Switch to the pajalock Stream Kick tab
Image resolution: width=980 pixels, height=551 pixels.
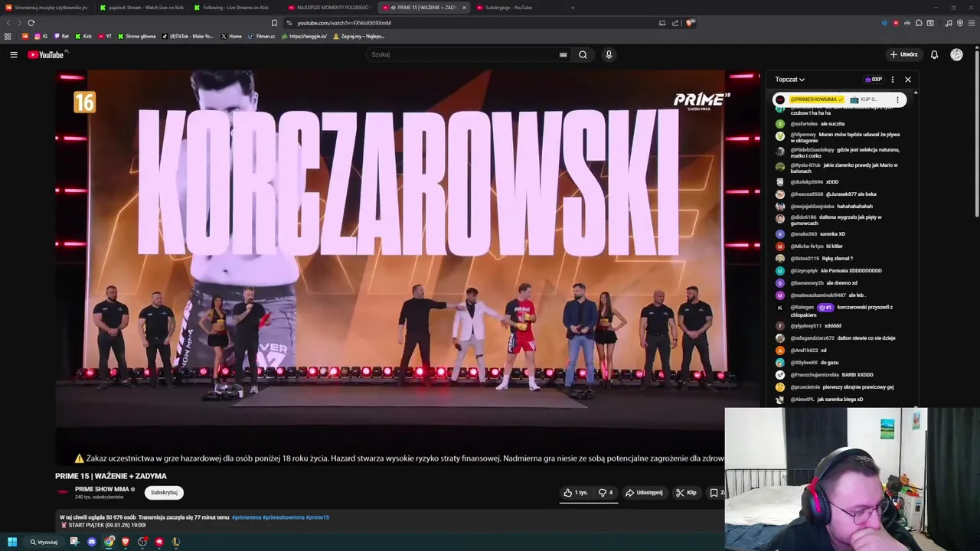(141, 8)
